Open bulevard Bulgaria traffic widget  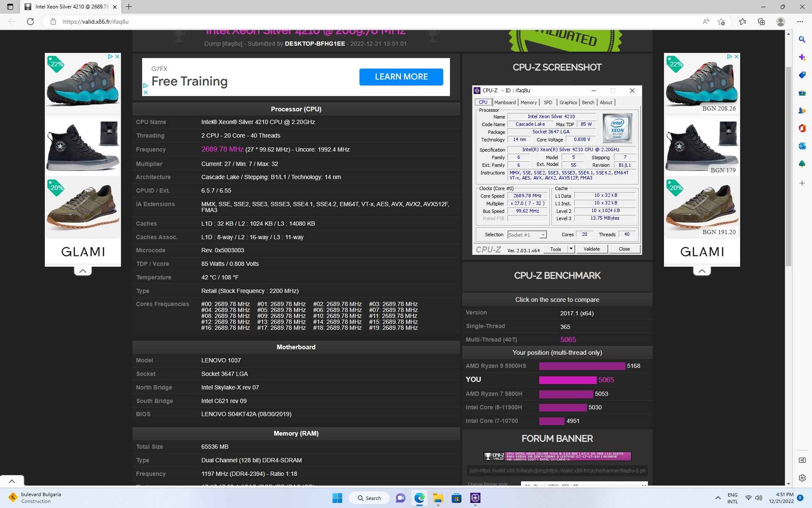pyautogui.click(x=36, y=498)
